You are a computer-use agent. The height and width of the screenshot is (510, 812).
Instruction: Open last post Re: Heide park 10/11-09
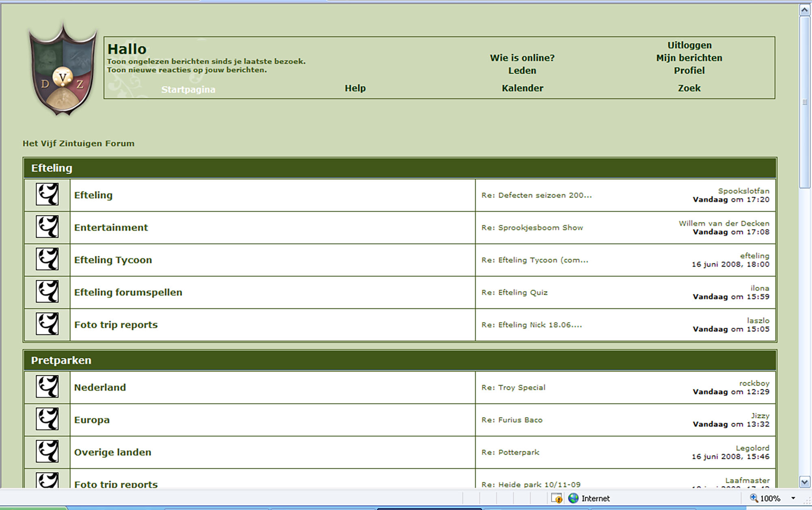point(531,484)
